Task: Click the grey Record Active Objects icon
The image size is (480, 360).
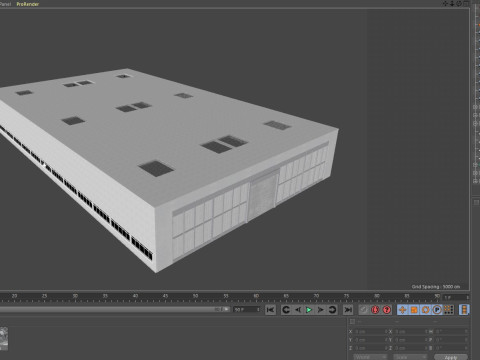Action: [x=364, y=310]
